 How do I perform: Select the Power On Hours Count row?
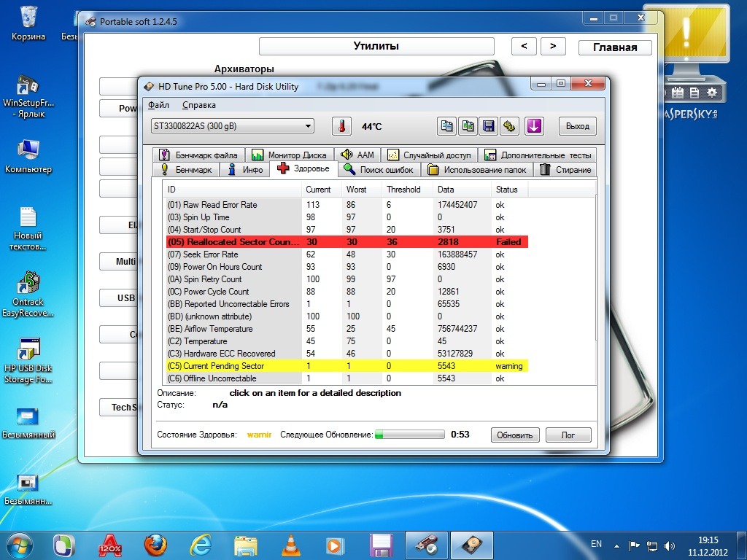pos(347,267)
